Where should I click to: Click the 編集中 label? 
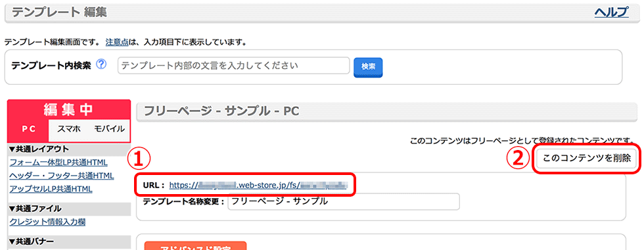[69, 109]
